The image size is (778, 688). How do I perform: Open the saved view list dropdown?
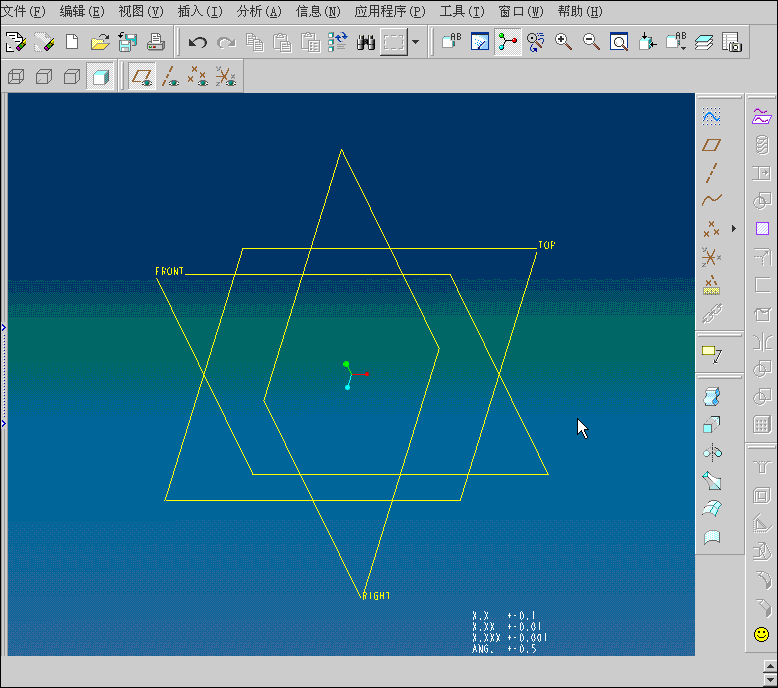pos(676,42)
